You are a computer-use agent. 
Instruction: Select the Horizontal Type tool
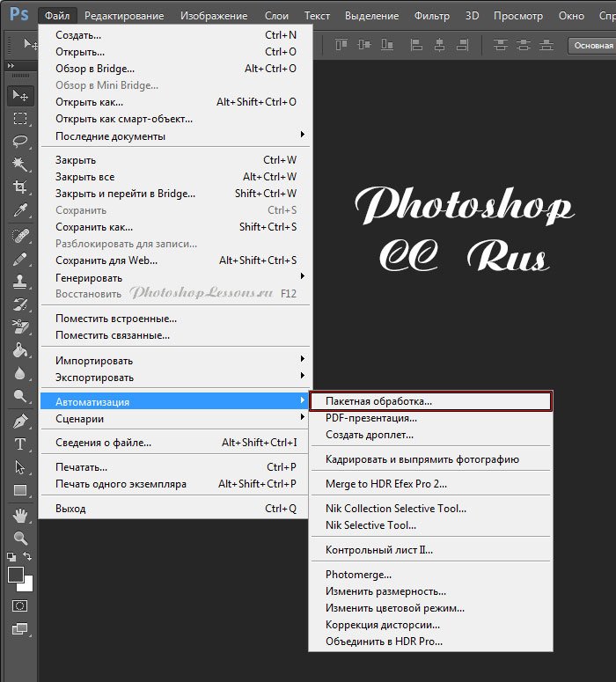pos(19,444)
